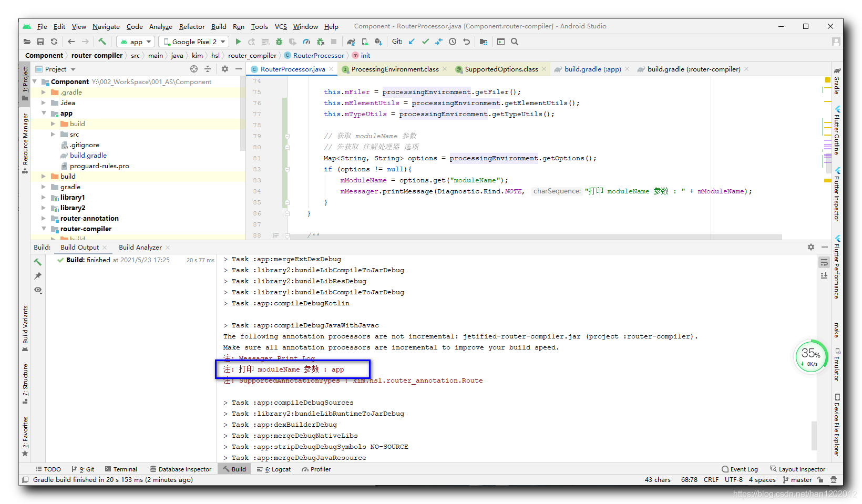The height and width of the screenshot is (504, 862).
Task: Expand the app src folder
Action: (53, 134)
